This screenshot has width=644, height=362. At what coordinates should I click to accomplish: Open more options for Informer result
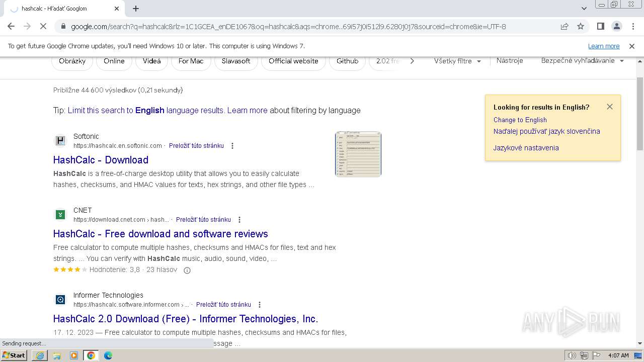pyautogui.click(x=260, y=305)
